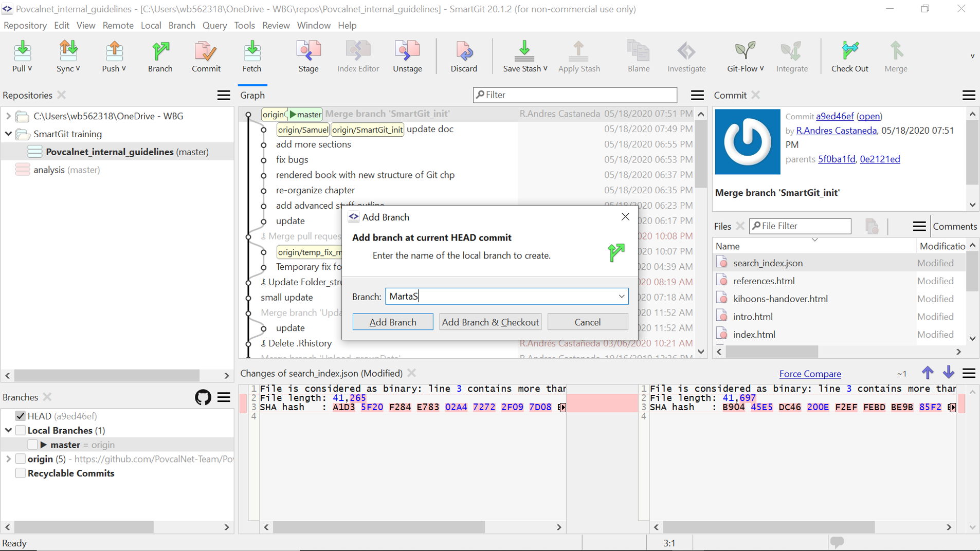
Task: Toggle Recyclable Commits checkbox
Action: tap(20, 473)
